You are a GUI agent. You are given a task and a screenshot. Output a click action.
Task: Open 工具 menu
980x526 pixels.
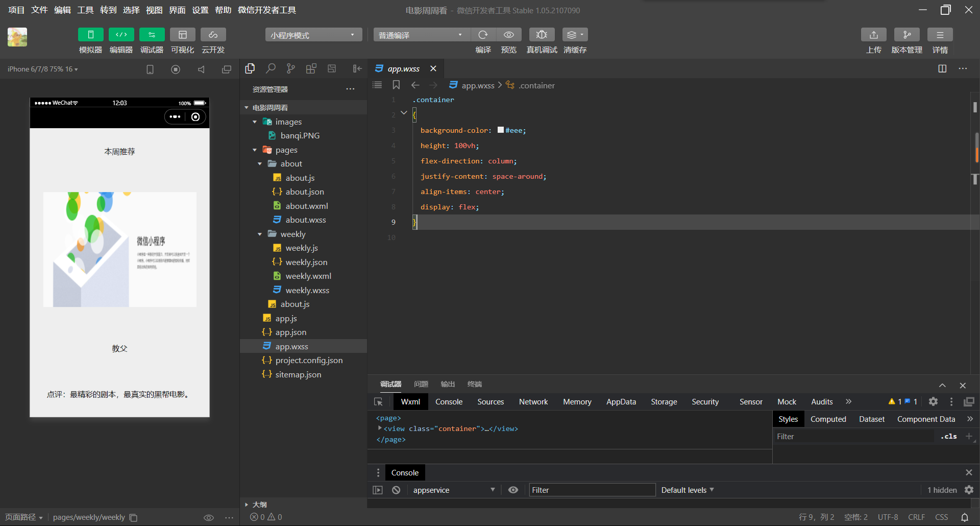85,10
